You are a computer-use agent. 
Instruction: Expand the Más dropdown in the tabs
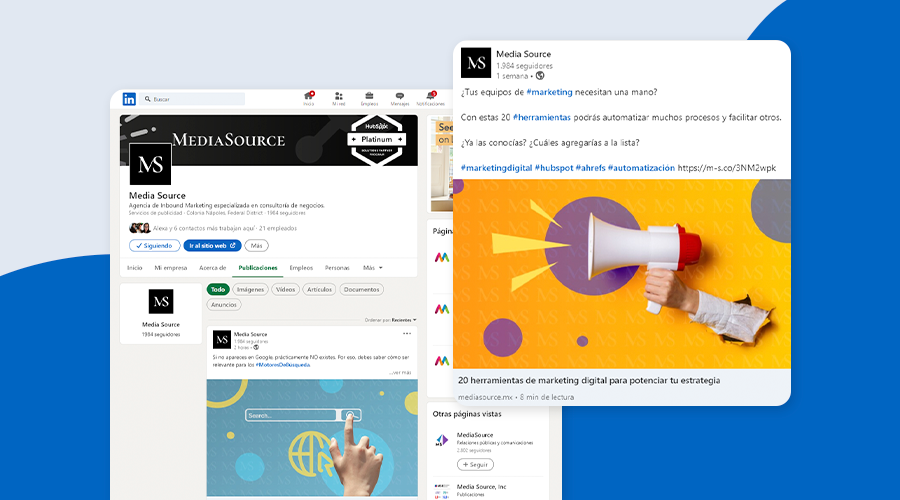(x=373, y=268)
